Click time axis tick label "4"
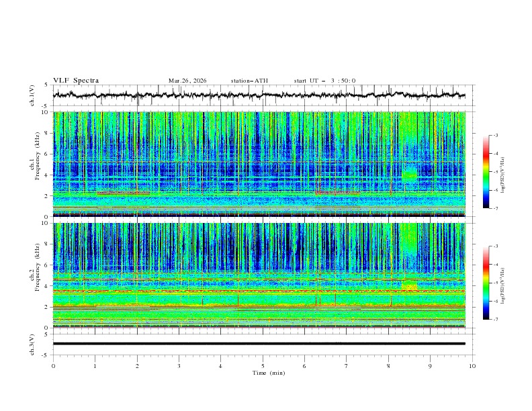 click(221, 366)
